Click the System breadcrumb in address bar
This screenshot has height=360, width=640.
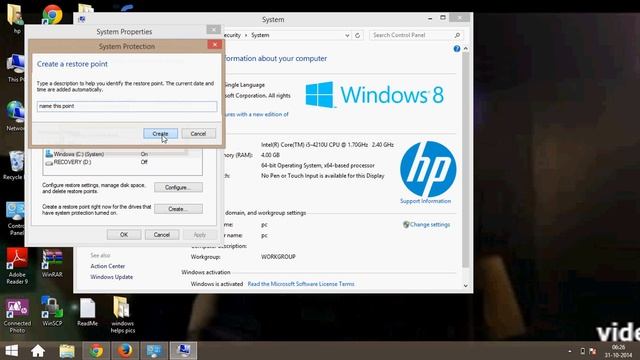(x=260, y=36)
